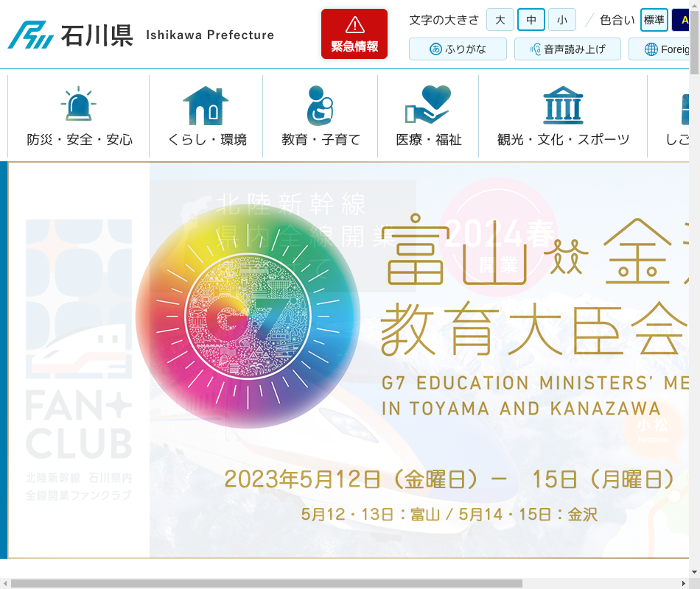Viewport: 700px width, 589px height.
Task: Open the red emergency information button
Action: click(x=354, y=34)
